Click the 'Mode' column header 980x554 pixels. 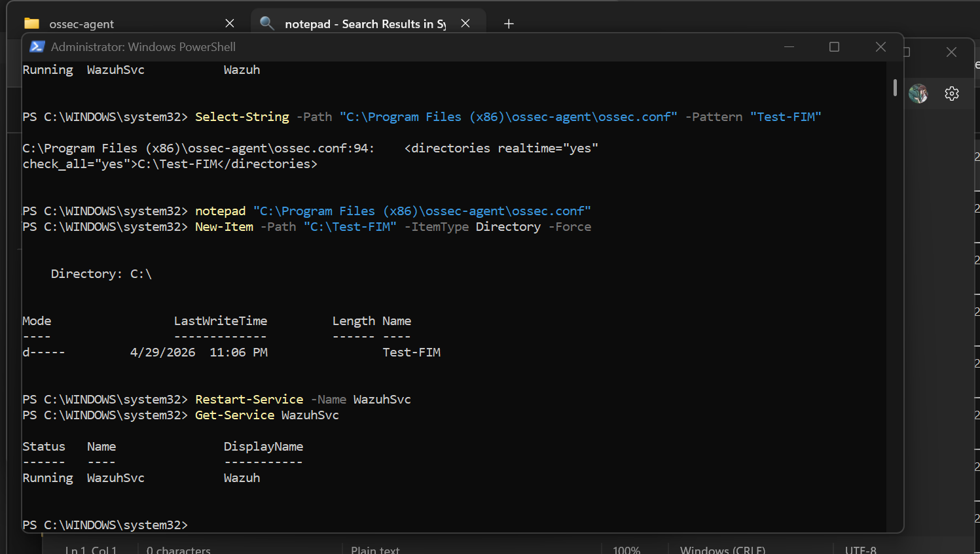[37, 320]
